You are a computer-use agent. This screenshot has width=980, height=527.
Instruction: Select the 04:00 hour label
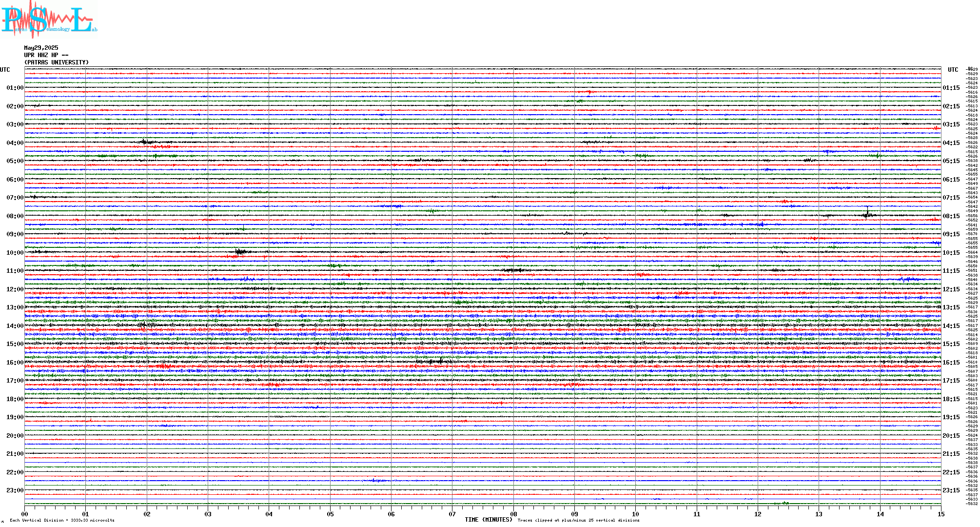pos(15,143)
